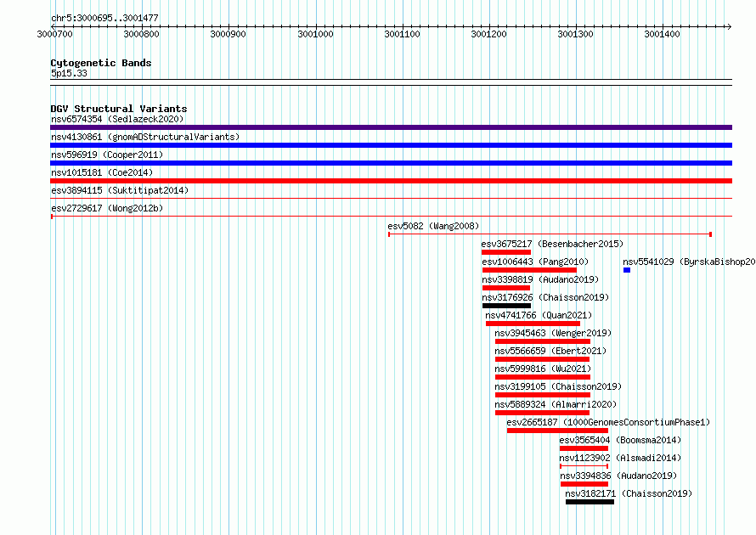Click ruler position 3001200
756x535 pixels.
(489, 34)
